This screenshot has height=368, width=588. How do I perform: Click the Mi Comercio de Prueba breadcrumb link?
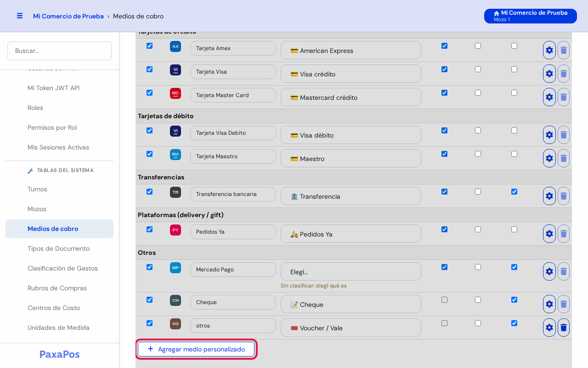click(68, 16)
